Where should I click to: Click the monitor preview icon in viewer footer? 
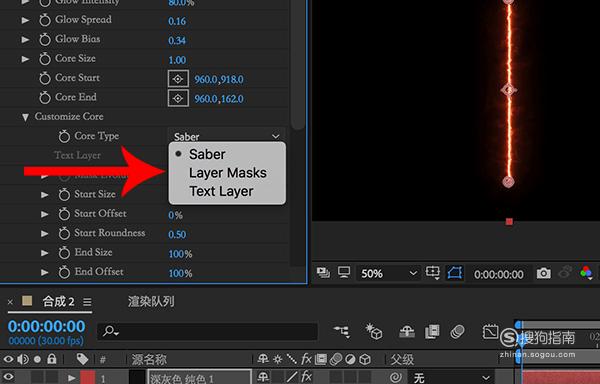pyautogui.click(x=344, y=272)
